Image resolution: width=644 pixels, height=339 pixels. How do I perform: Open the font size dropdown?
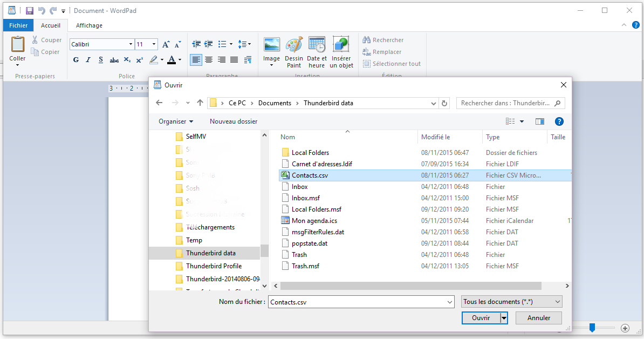[154, 44]
